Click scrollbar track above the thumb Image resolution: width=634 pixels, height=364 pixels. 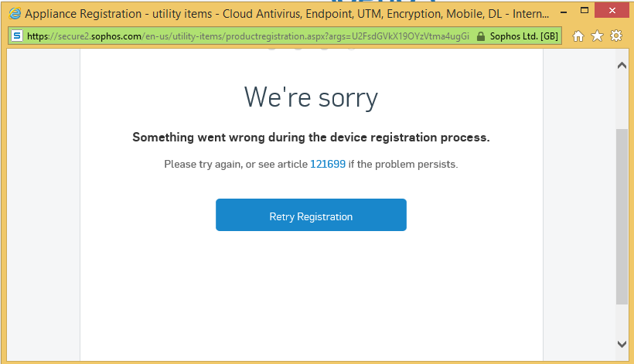622,100
